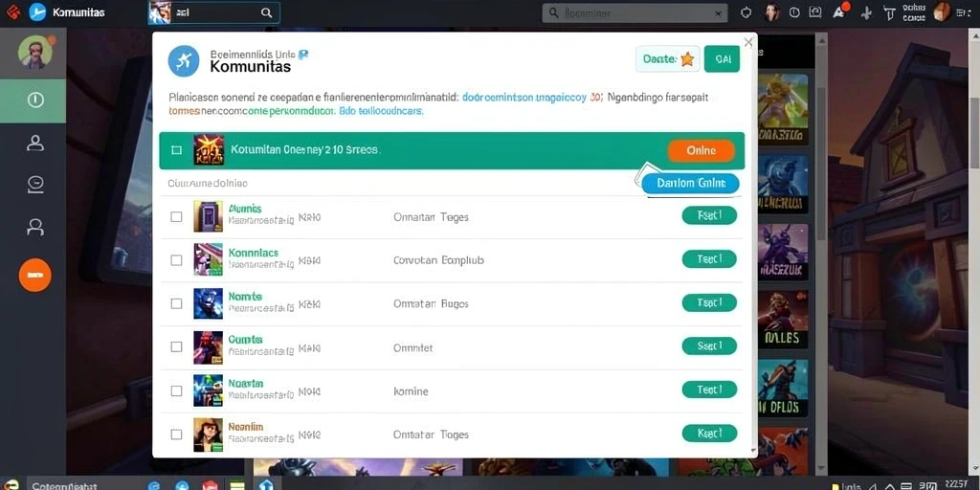This screenshot has width=980, height=490.
Task: Click the green button in the Noanlim row
Action: coord(709,433)
